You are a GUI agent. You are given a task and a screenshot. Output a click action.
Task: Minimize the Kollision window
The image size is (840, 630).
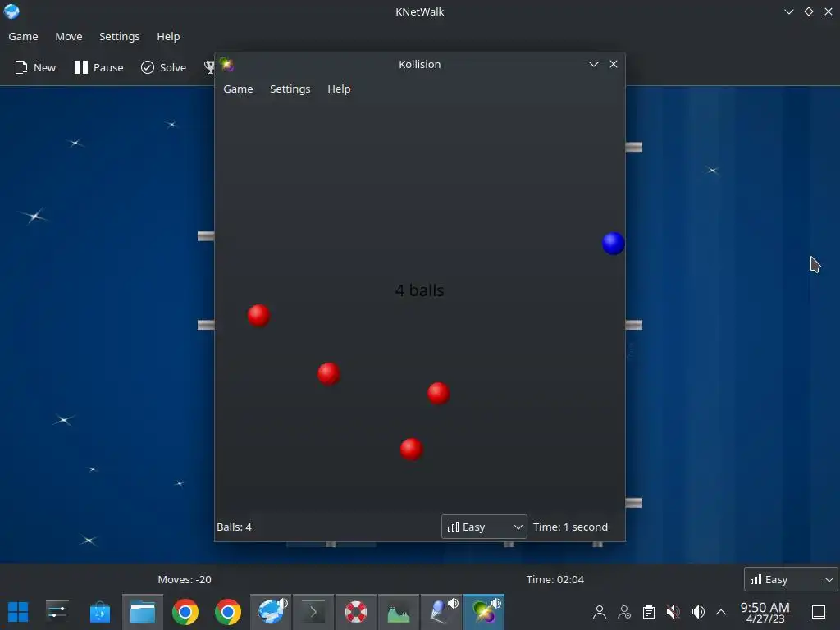(x=594, y=64)
